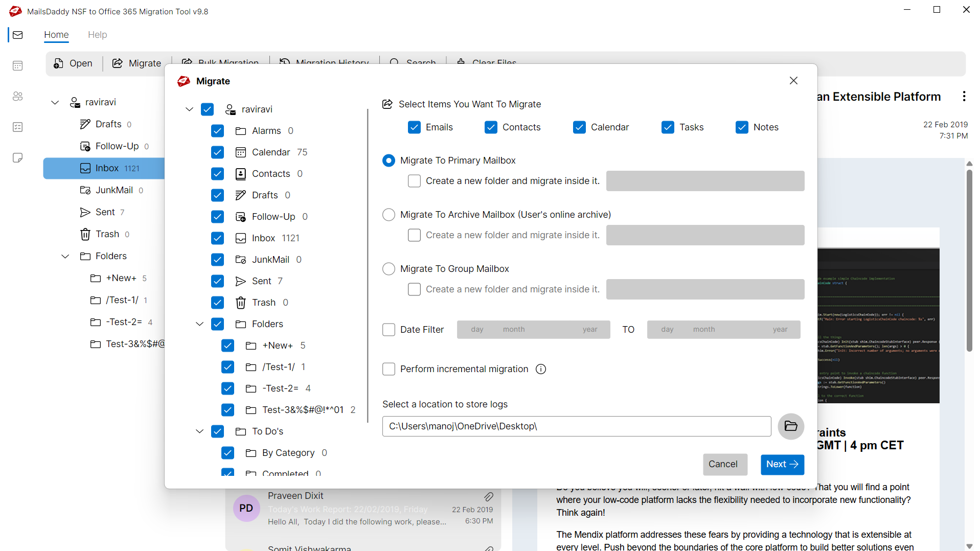
Task: Collapse the Folders node in Migrate dialog
Action: point(199,324)
